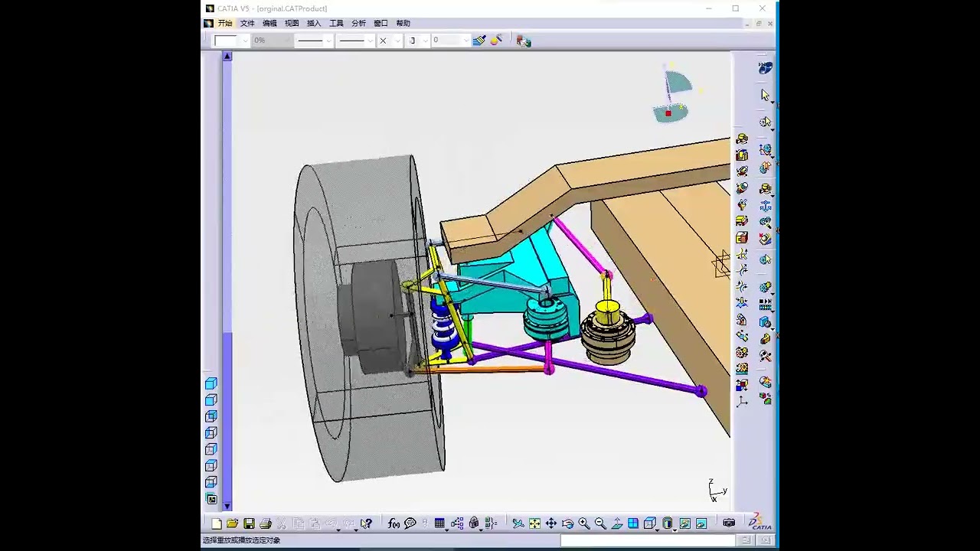Open the 开始 menu

pos(224,24)
